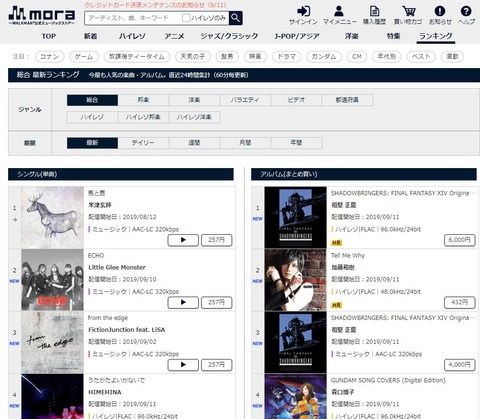The image size is (480, 419).
Task: Open the 特集 navigation tab
Action: click(x=393, y=36)
